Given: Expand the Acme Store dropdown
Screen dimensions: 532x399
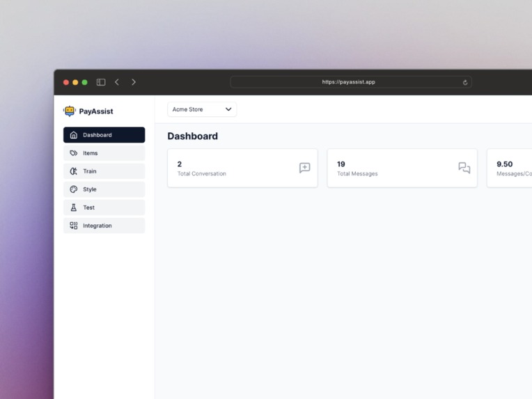Looking at the screenshot, I should pos(202,109).
